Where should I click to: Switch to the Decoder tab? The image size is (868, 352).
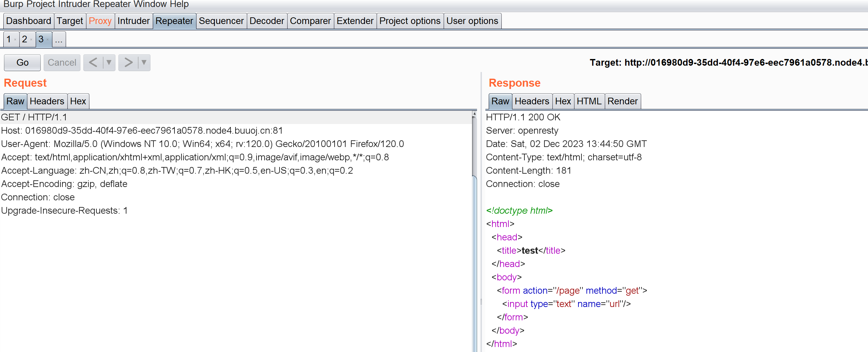[267, 21]
